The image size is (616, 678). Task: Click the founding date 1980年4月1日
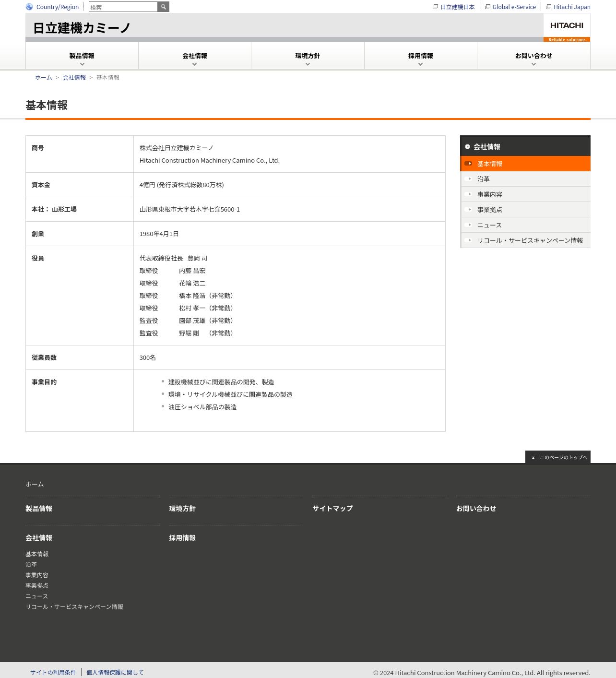(x=159, y=234)
